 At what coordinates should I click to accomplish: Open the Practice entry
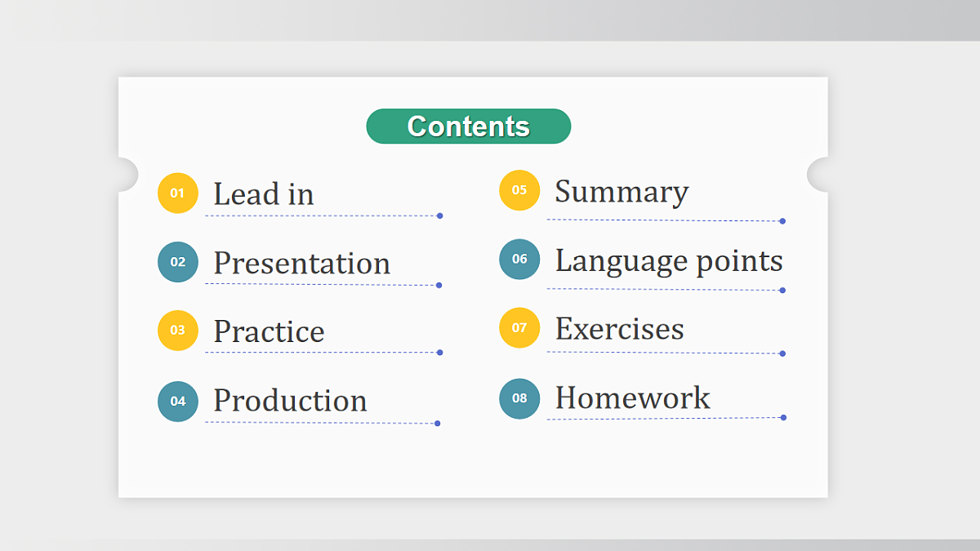click(269, 331)
